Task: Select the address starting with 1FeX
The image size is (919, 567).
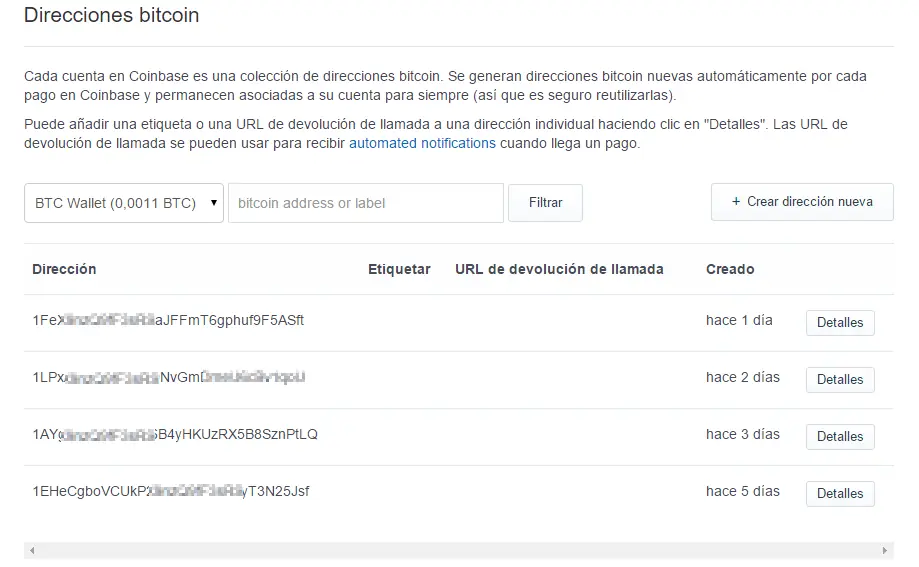Action: (x=168, y=320)
